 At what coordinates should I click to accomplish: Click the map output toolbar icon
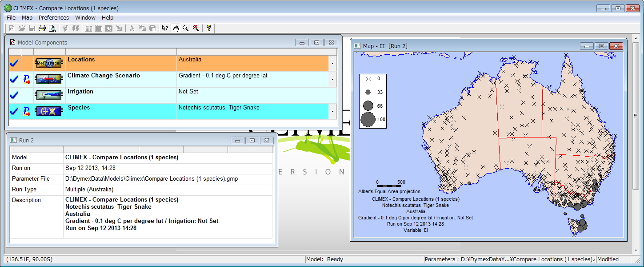pyautogui.click(x=109, y=28)
